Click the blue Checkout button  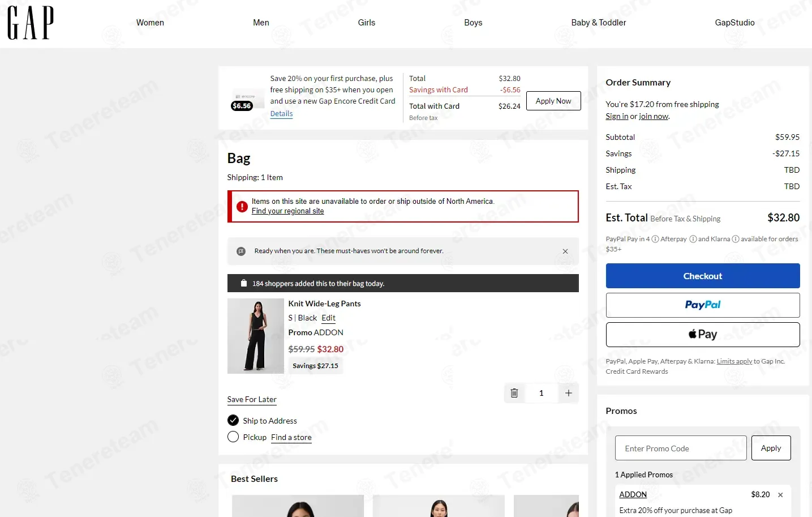click(703, 276)
